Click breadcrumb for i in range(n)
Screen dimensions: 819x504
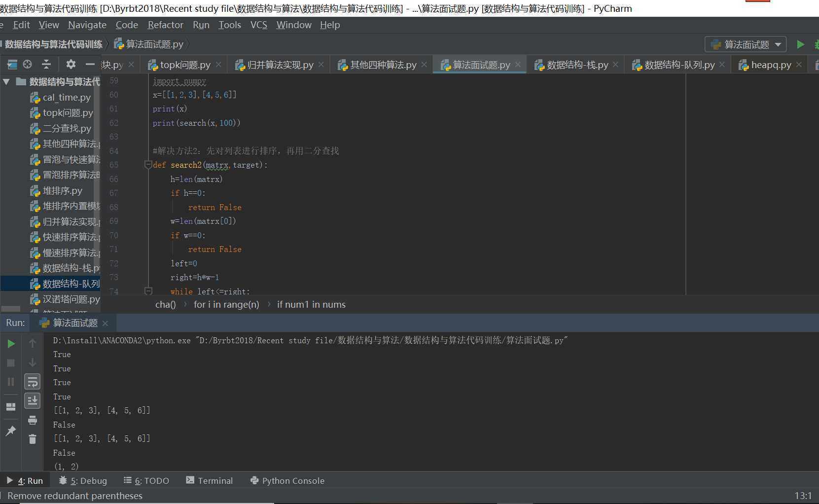pyautogui.click(x=226, y=304)
